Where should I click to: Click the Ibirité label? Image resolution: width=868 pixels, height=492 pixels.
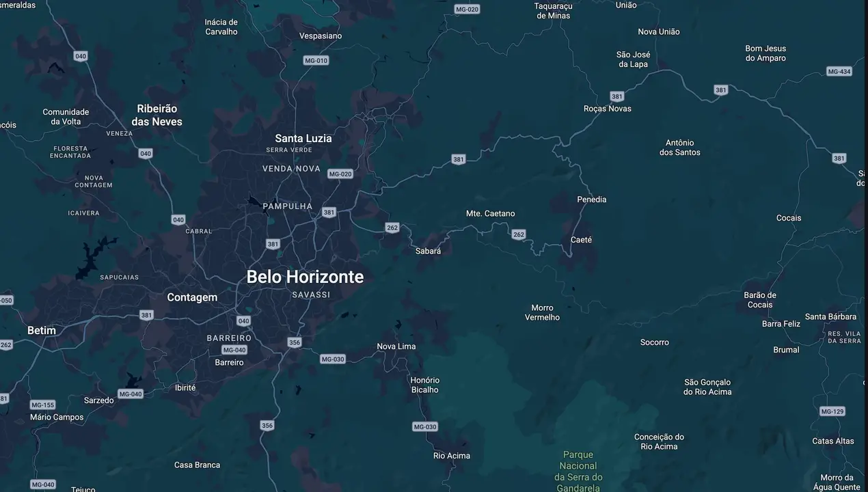tap(185, 387)
